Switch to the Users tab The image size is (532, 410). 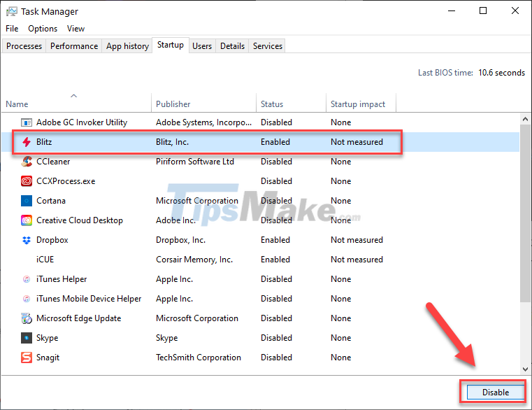click(202, 46)
